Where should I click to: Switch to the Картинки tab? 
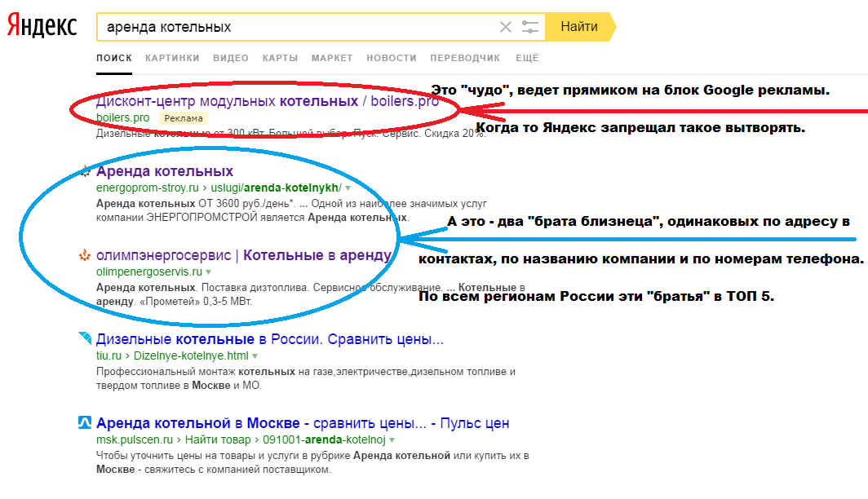[x=172, y=58]
